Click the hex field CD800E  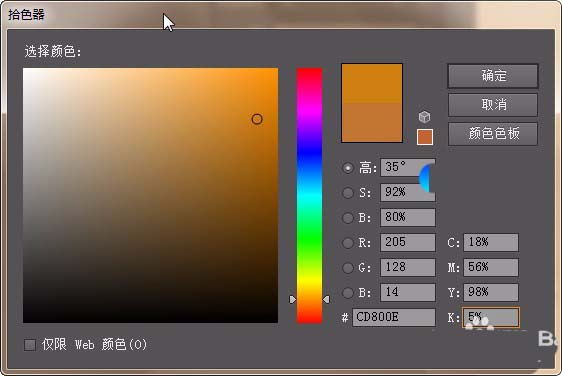pos(394,318)
